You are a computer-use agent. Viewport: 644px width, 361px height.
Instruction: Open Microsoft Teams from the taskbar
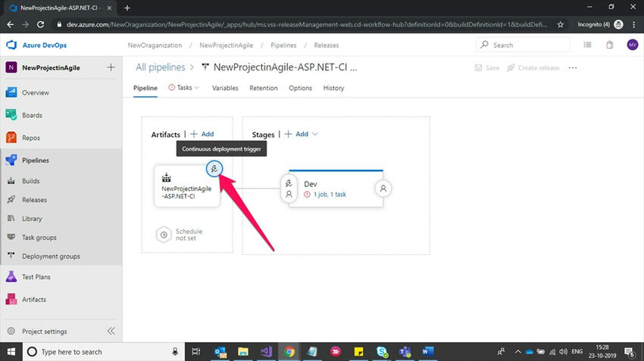(405, 352)
